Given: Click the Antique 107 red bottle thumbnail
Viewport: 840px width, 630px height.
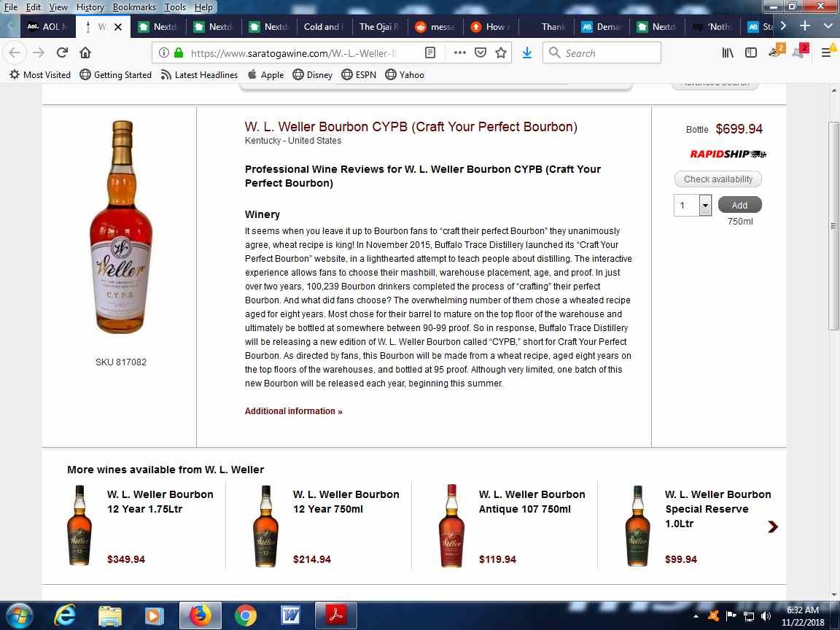Looking at the screenshot, I should [451, 526].
